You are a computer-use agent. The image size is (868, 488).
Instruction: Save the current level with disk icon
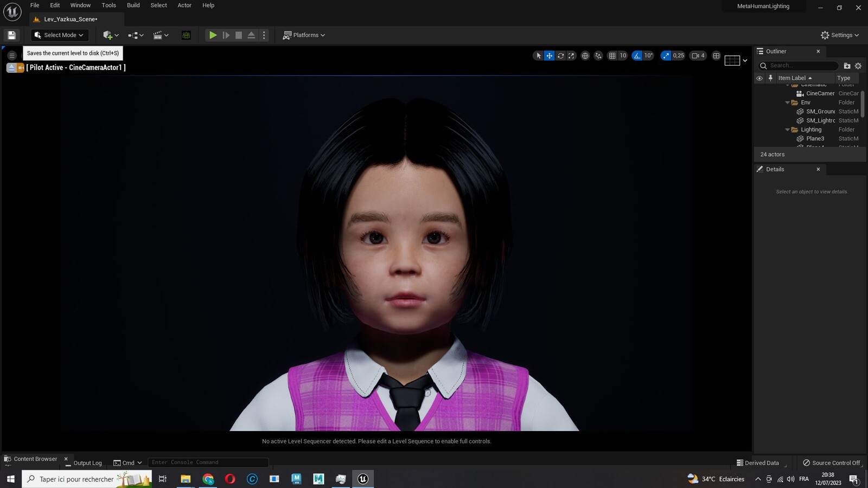tap(11, 35)
